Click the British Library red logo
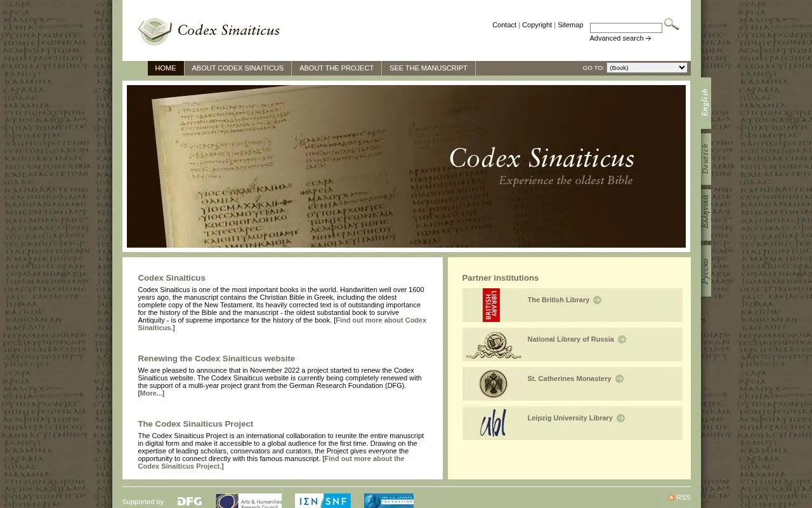Viewport: 812px width, 508px height. point(491,305)
